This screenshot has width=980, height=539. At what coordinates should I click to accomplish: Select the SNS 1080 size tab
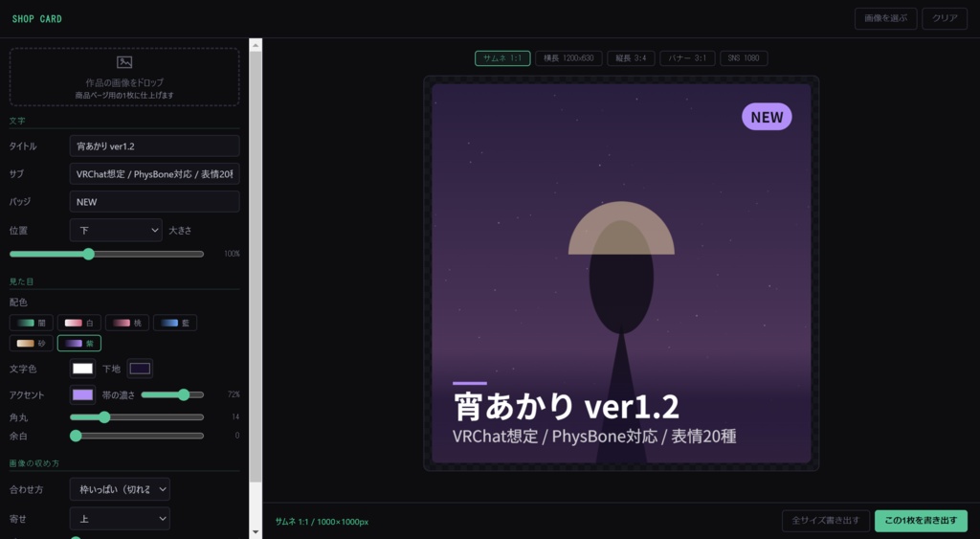tap(744, 58)
